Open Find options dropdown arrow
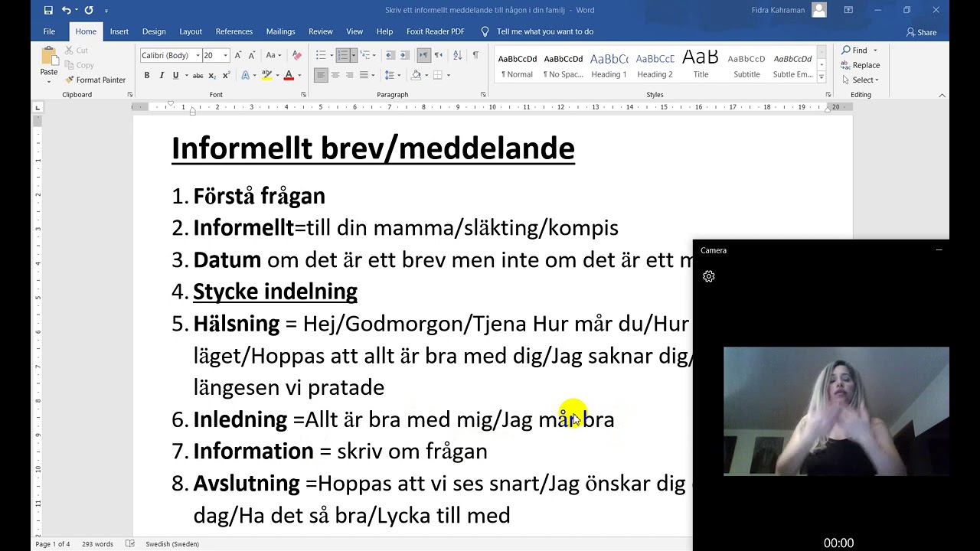 pyautogui.click(x=875, y=51)
